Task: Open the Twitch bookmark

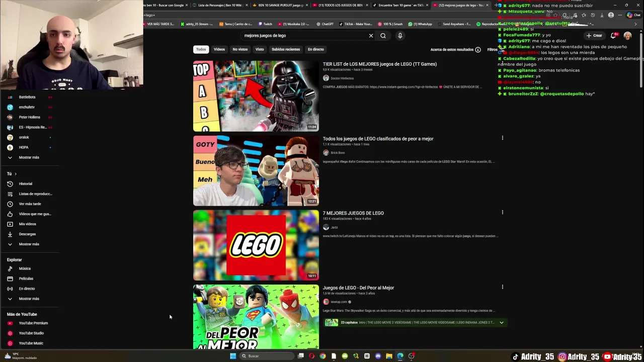Action: (265, 24)
